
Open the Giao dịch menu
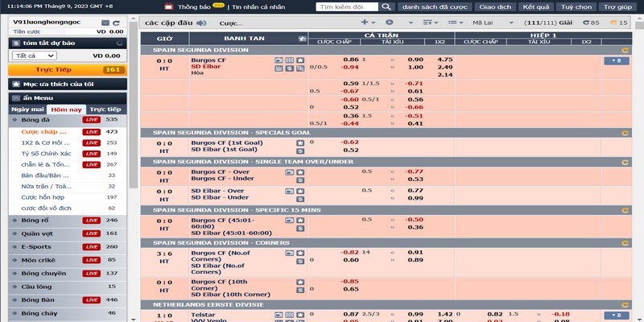[x=495, y=7]
